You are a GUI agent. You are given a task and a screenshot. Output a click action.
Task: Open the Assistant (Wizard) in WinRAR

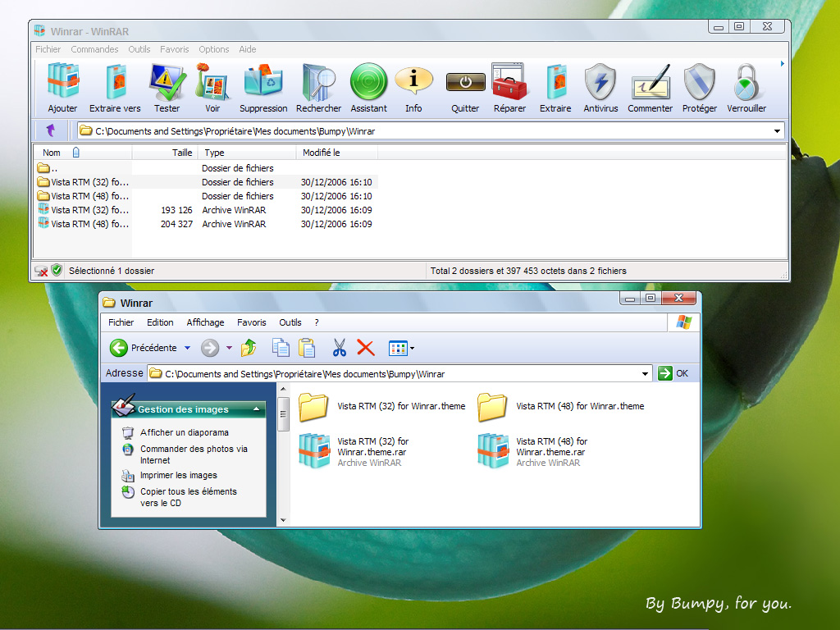click(x=368, y=82)
